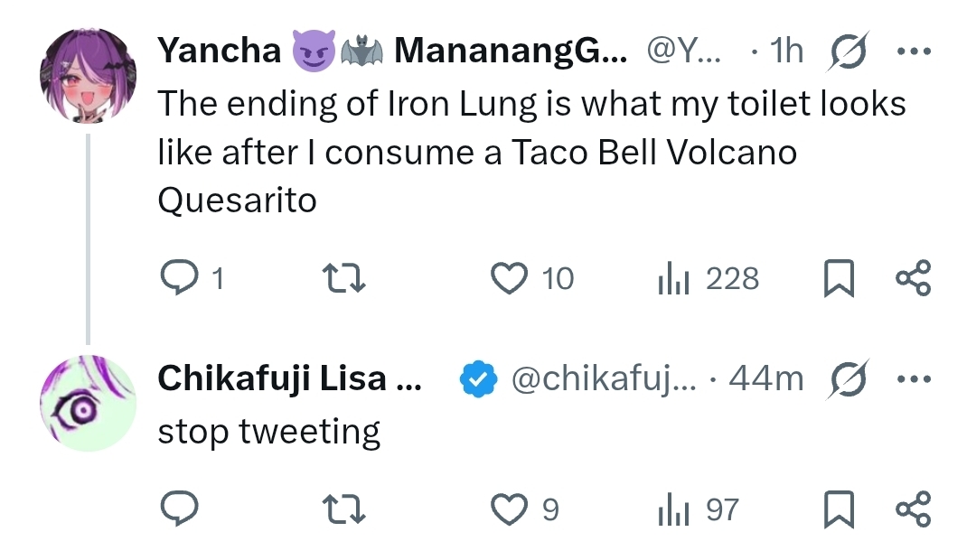Share the "stop tweeting" reply
The width and height of the screenshot is (976, 560).
pos(912,510)
